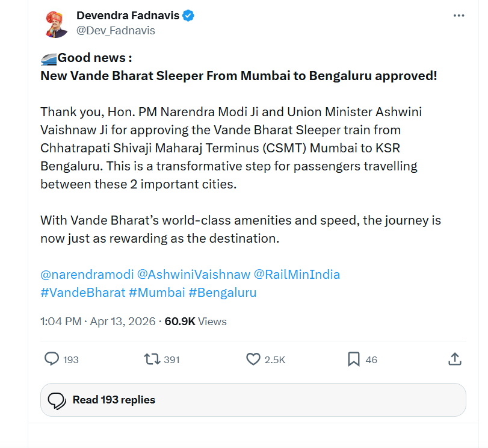Open the @AshwiniVaishnaw mention
Screen dimensions: 488x448
pos(193,275)
